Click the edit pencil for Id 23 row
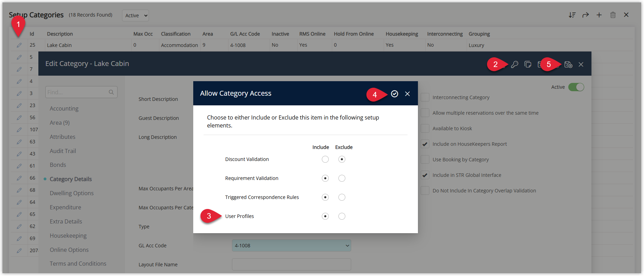The image size is (644, 276). [19, 105]
